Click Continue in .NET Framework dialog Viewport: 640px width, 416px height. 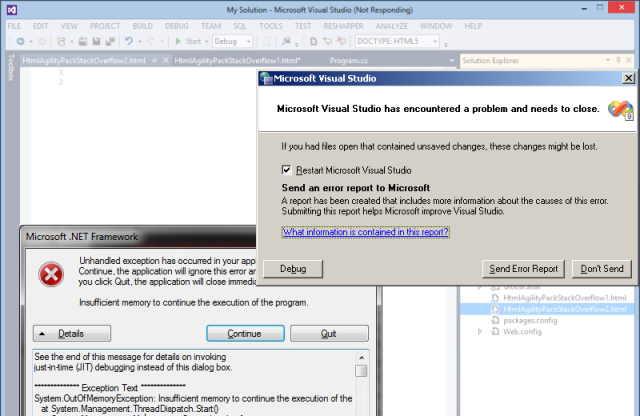(x=245, y=334)
